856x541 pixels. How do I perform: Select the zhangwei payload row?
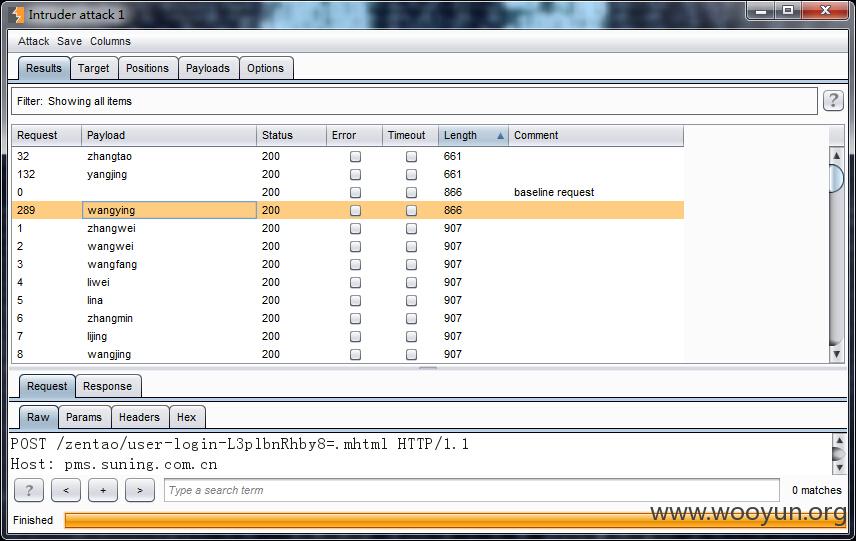348,229
